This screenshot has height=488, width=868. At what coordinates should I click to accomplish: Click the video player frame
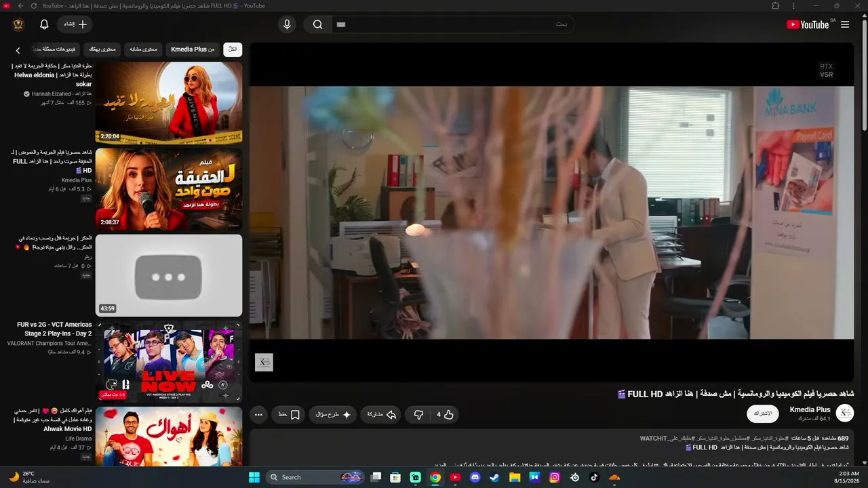click(x=551, y=212)
